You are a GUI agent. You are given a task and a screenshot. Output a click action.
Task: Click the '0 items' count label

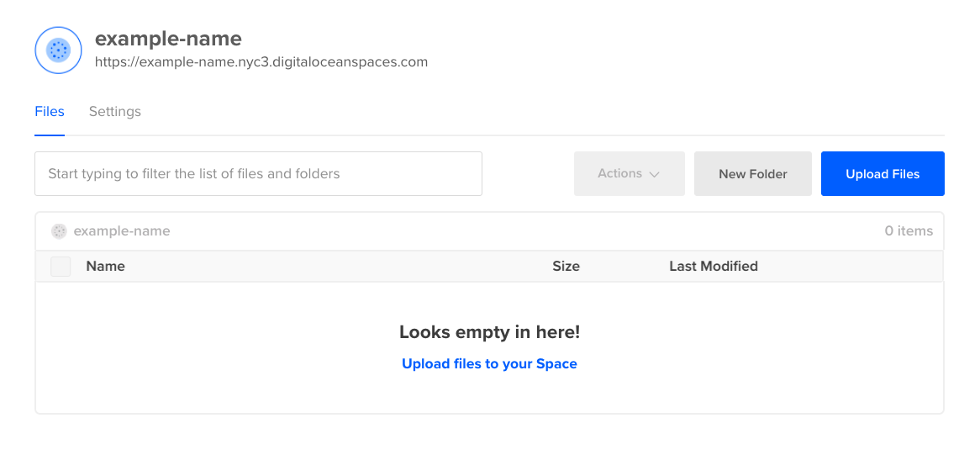(909, 231)
